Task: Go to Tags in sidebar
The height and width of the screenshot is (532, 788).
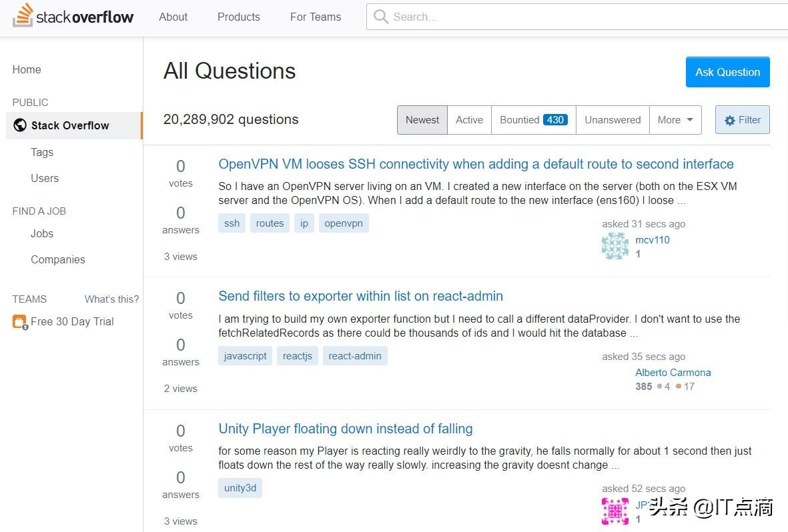Action: (x=42, y=152)
